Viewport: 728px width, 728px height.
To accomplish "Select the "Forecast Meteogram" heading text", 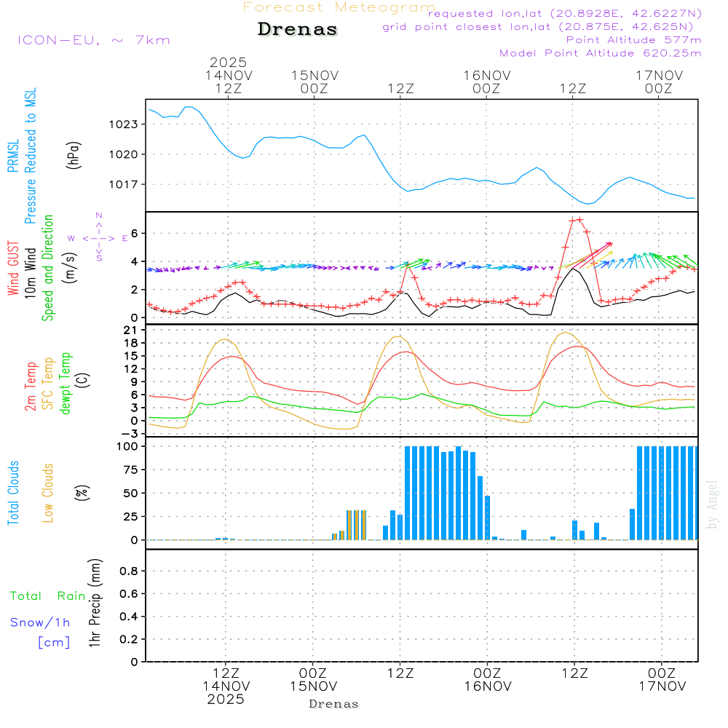I will pyautogui.click(x=339, y=7).
